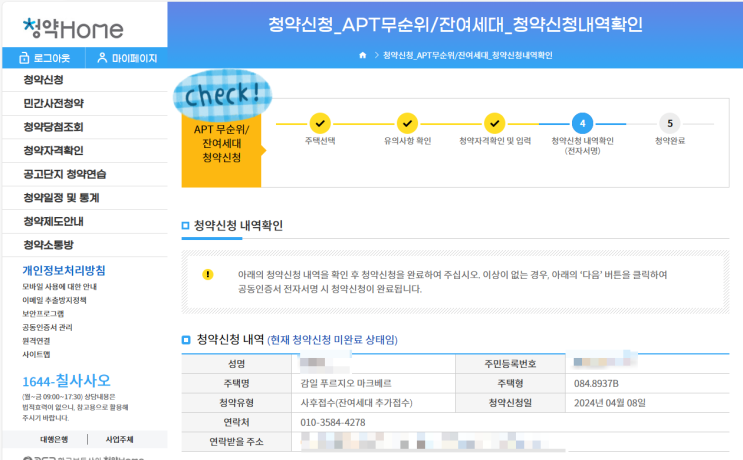743x460 pixels.
Task: Open the 공고단지 청약연습 menu
Action: (85, 174)
